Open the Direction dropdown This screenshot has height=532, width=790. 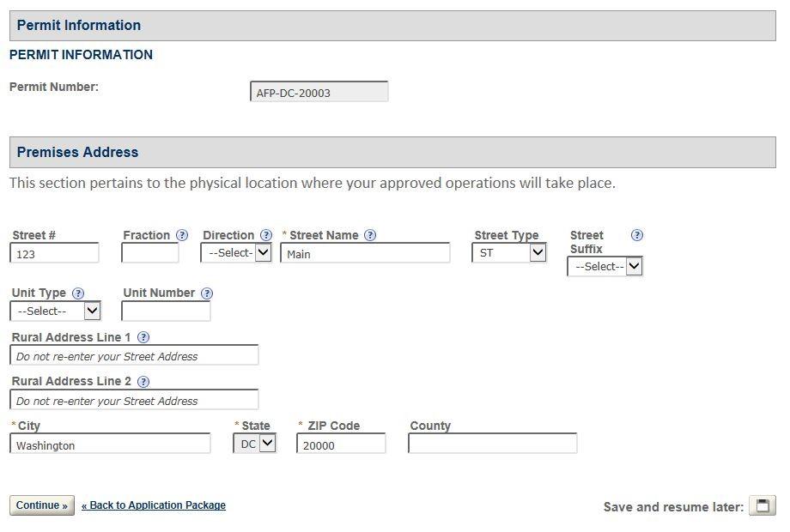click(x=236, y=253)
